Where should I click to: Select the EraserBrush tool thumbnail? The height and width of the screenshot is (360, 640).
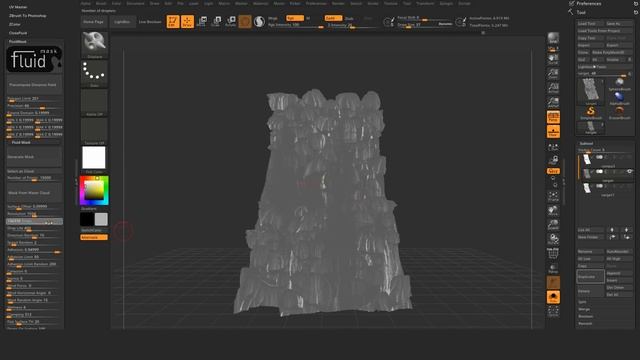620,112
